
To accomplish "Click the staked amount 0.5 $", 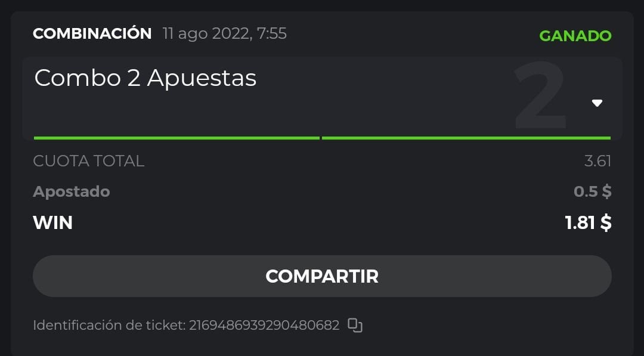I will (592, 191).
